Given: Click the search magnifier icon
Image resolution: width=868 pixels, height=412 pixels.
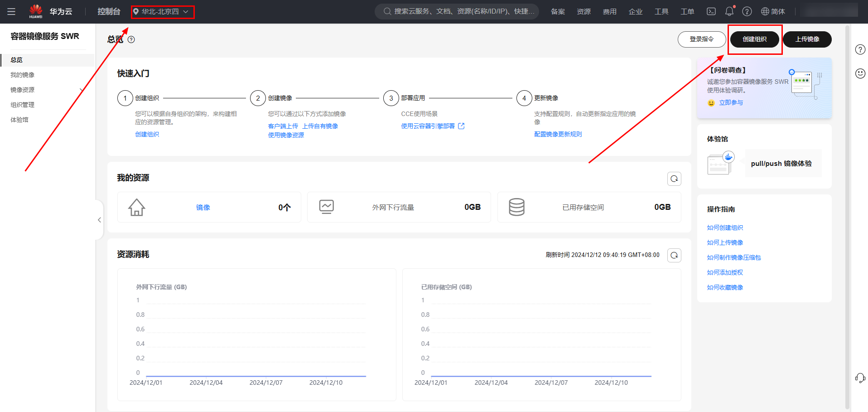Looking at the screenshot, I should [387, 11].
